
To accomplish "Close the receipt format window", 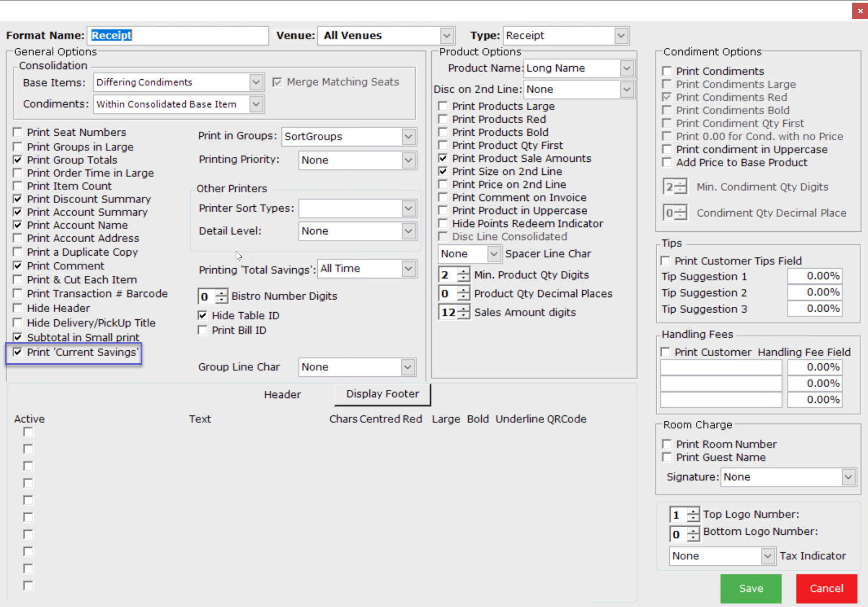I will click(x=860, y=11).
